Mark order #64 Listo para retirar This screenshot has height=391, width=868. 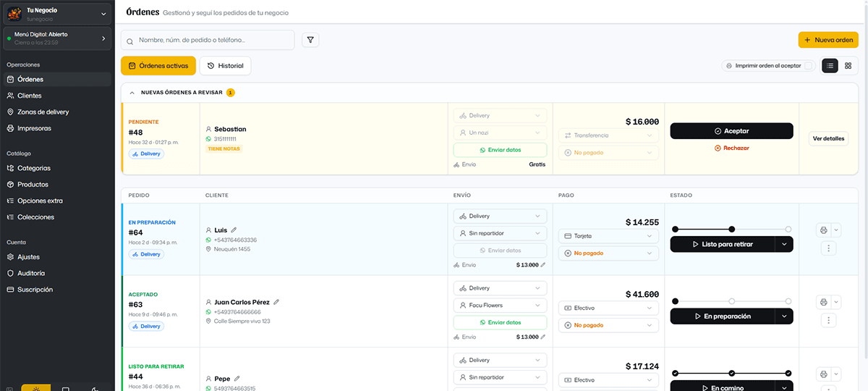click(723, 245)
